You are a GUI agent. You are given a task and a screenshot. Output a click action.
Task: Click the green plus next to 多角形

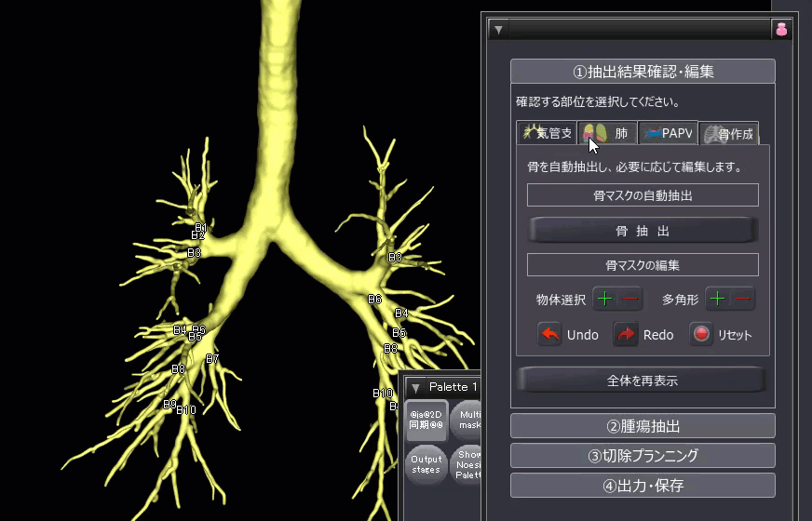[717, 300]
